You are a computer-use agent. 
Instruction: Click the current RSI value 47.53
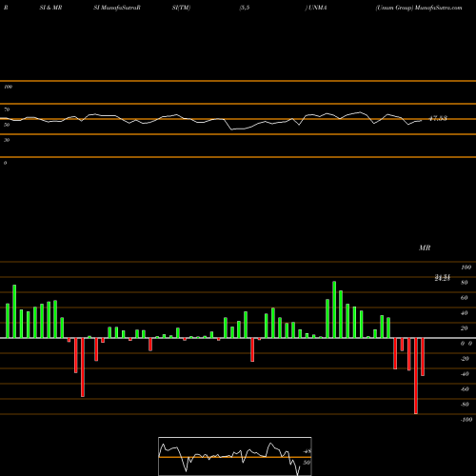438,118
